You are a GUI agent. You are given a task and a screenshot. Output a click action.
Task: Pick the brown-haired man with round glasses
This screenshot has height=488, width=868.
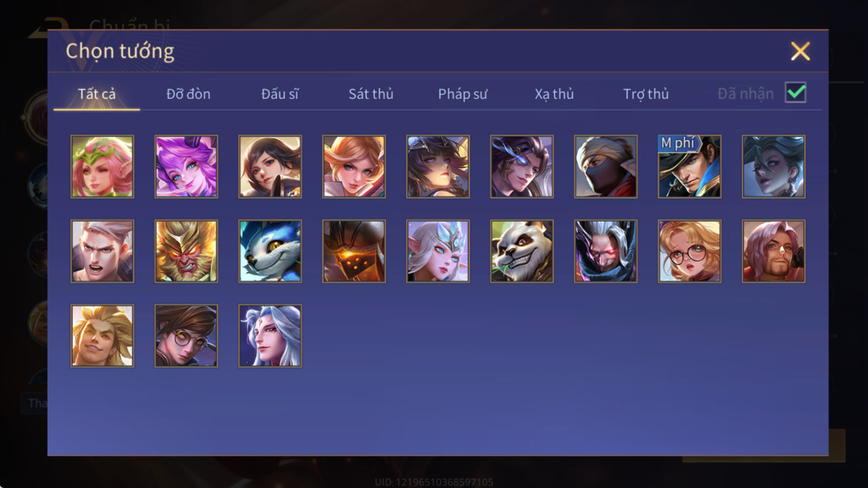[x=186, y=336]
